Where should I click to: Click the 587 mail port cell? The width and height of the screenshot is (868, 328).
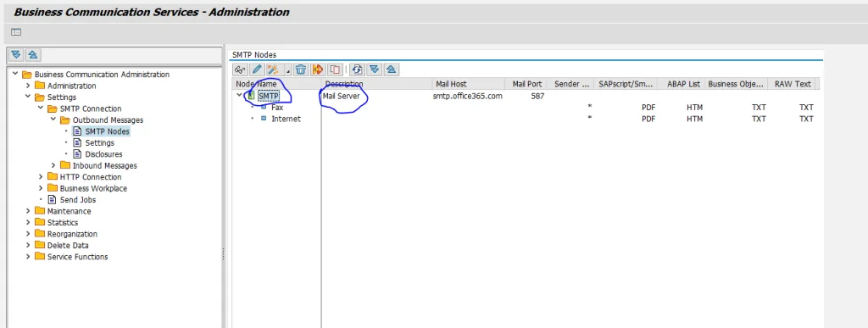(x=537, y=97)
